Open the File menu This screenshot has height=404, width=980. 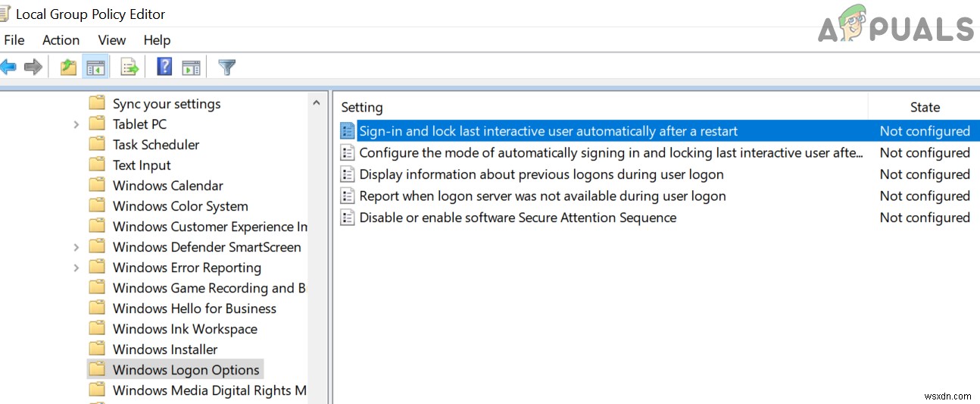tap(14, 40)
